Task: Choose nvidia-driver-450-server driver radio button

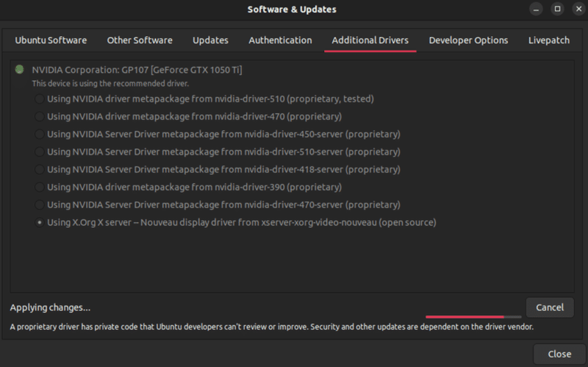Action: tap(39, 134)
